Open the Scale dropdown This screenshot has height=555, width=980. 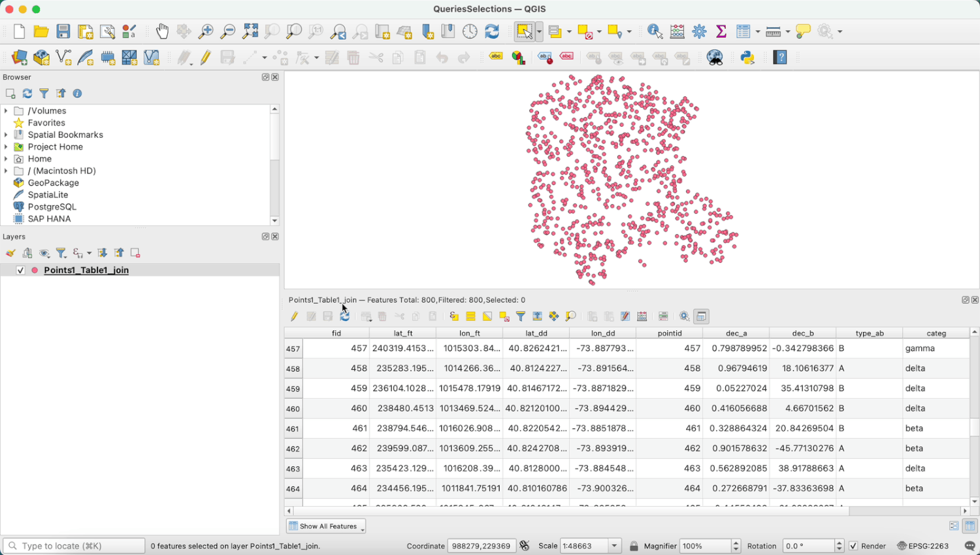point(614,546)
